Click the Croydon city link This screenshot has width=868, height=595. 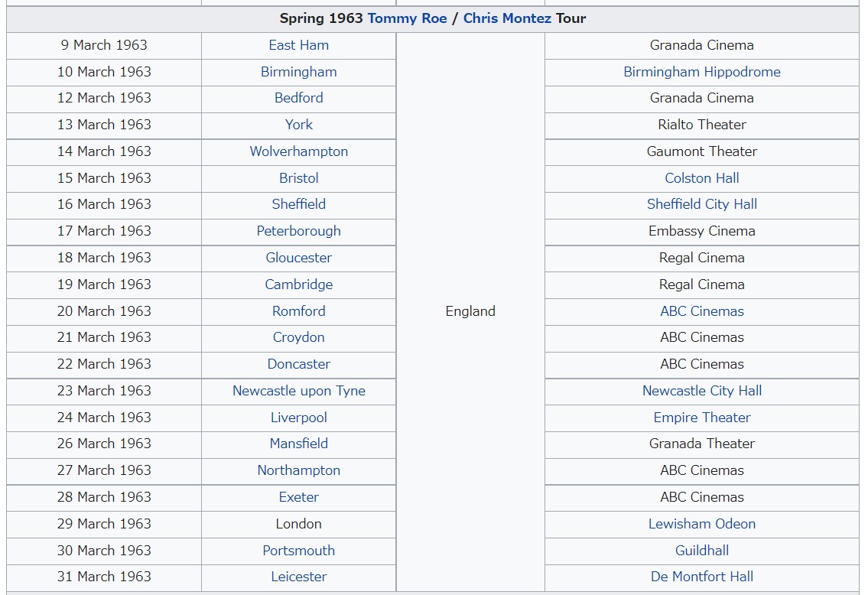(x=299, y=337)
